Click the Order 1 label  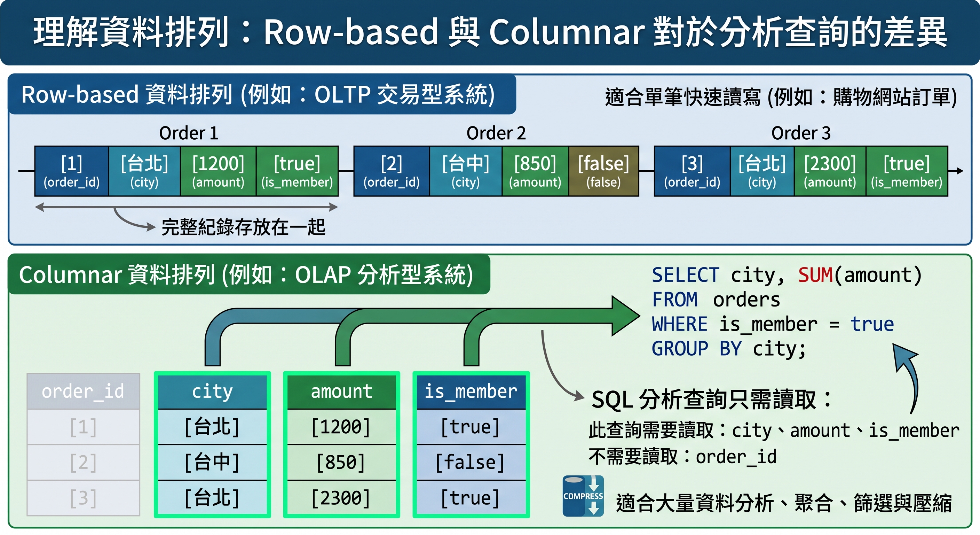pyautogui.click(x=189, y=133)
